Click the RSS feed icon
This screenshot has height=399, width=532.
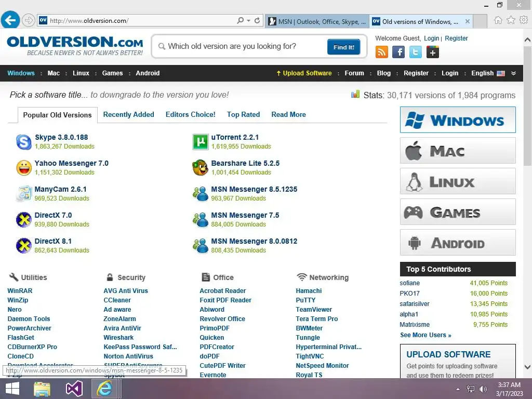coord(382,52)
